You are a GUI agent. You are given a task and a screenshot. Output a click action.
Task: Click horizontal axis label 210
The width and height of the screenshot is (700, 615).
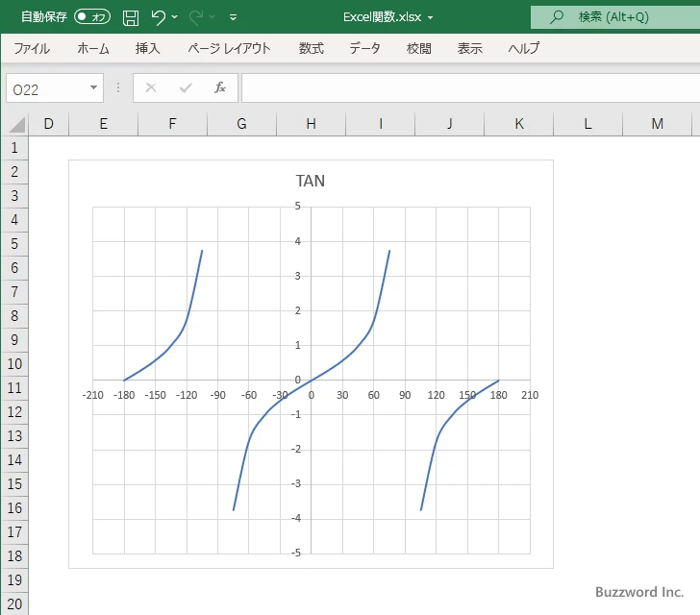[x=530, y=395]
